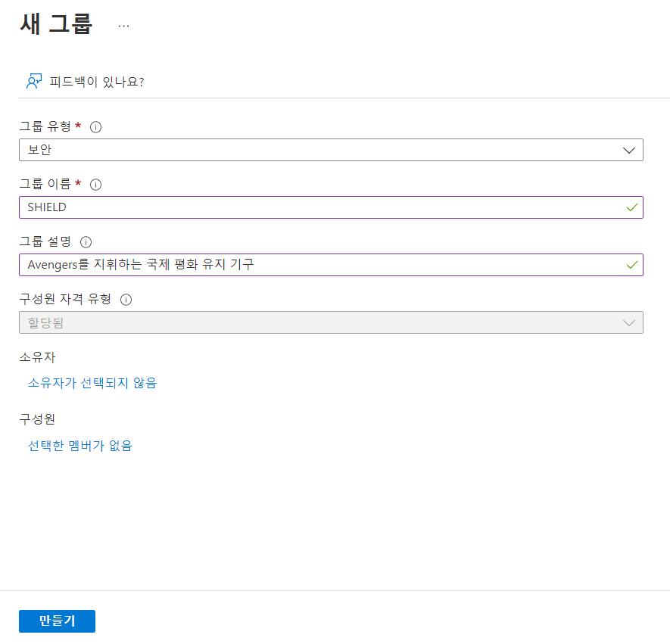670x644 pixels.
Task: Click into the SHIELD group name field
Action: [331, 207]
